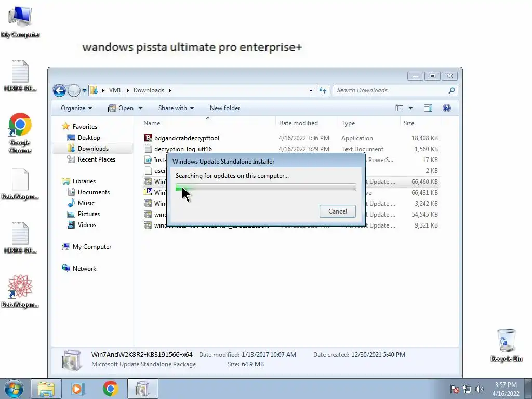Open Explorer help icon
The image size is (532, 399).
(x=447, y=108)
